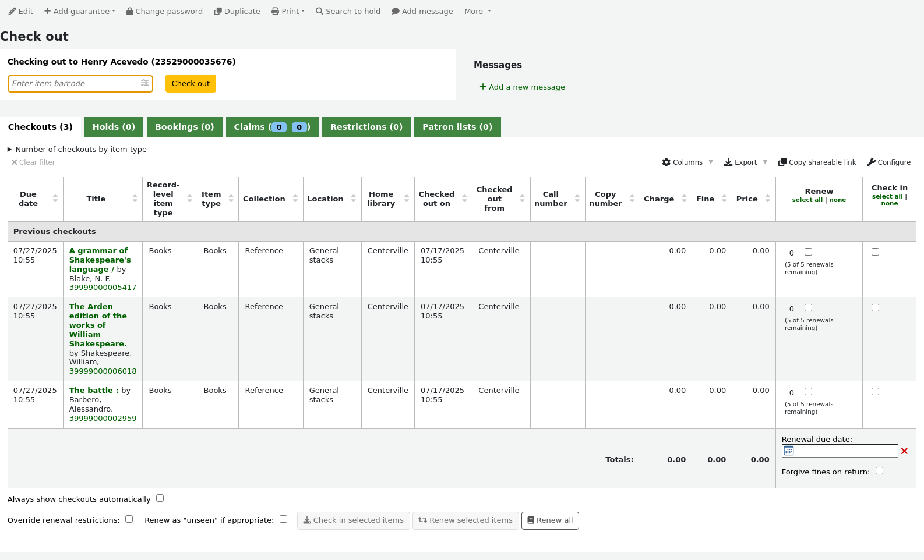Sort by Fine column arrows

[724, 199]
